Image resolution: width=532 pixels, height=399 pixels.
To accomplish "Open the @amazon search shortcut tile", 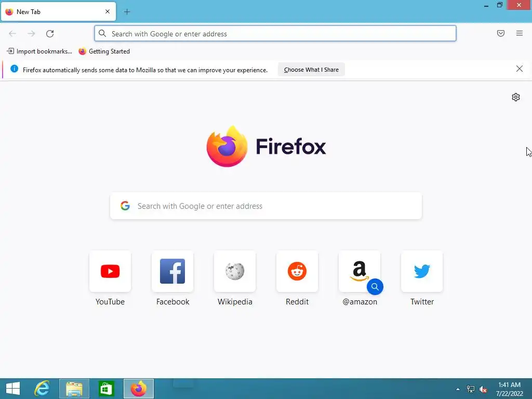I will point(360,271).
